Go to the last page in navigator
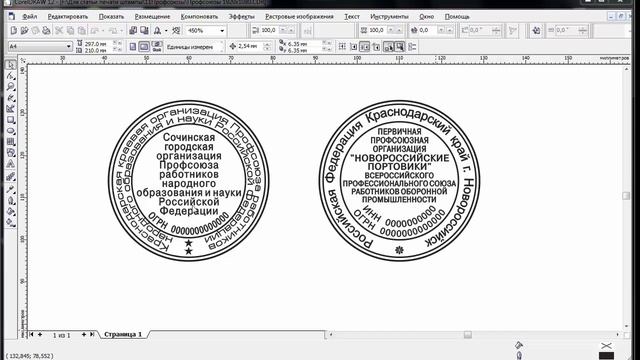The height and width of the screenshot is (360, 640). [x=92, y=334]
